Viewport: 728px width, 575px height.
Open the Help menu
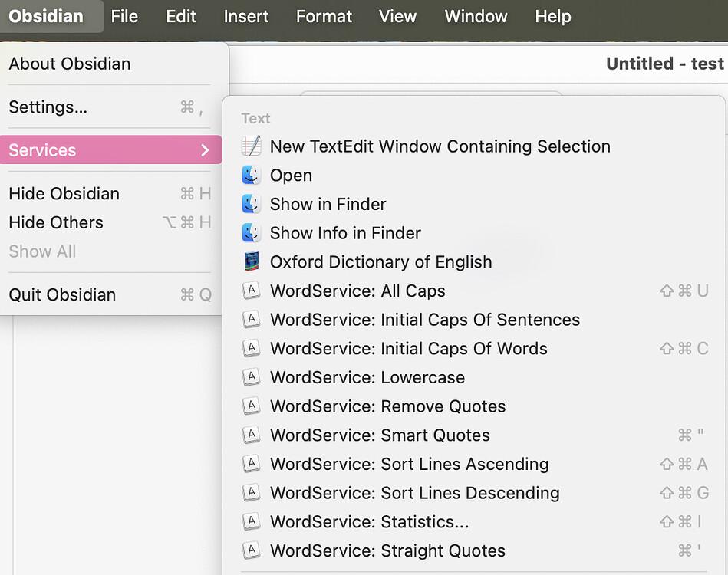pyautogui.click(x=552, y=16)
